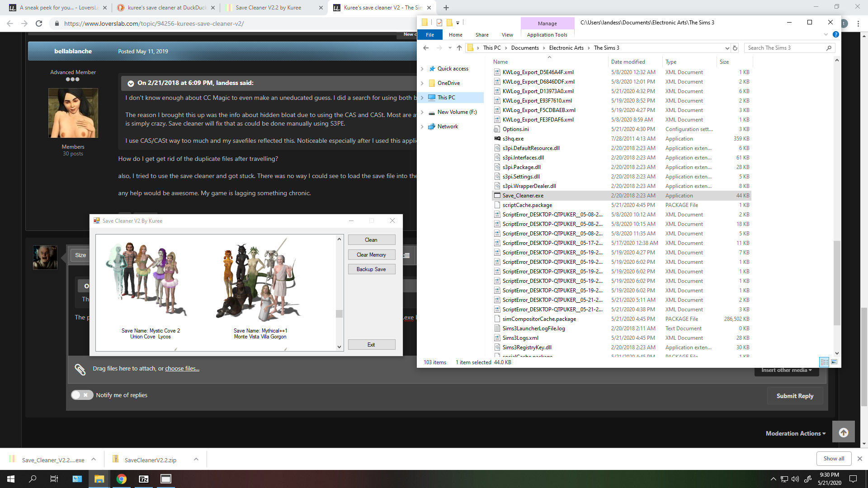
Task: Open the Windows Start menu
Action: [11, 479]
